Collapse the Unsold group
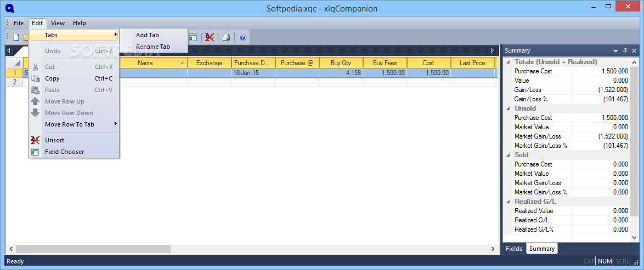Viewport: 644px width, 270px height. 508,108
